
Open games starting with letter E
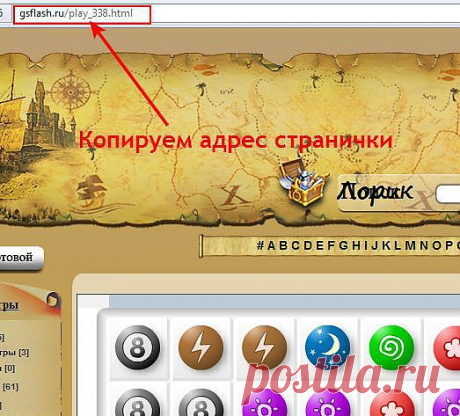320,246
